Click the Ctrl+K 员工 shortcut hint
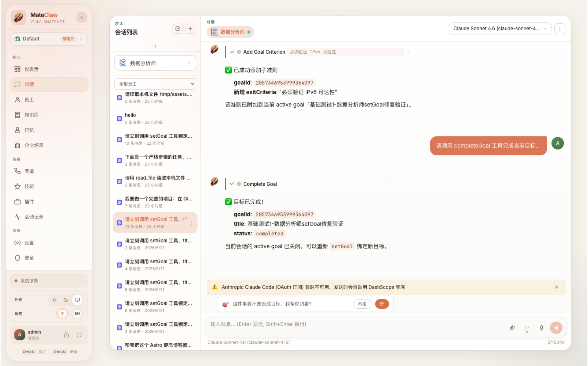This screenshot has width=588, height=366. click(x=34, y=352)
